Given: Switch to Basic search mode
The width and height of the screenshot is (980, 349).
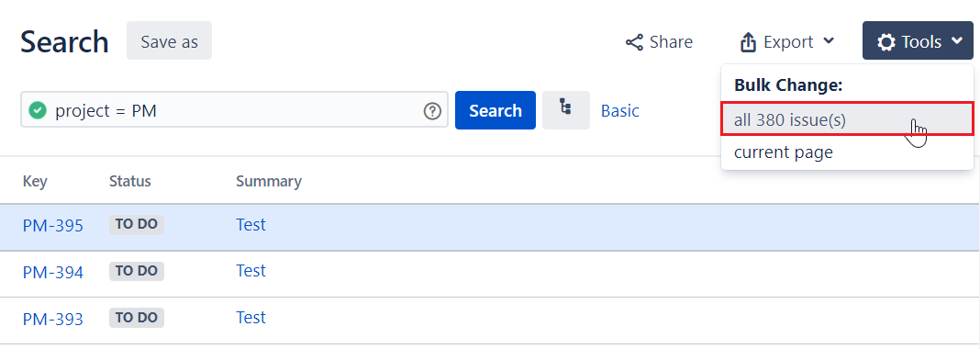Looking at the screenshot, I should pyautogui.click(x=620, y=111).
